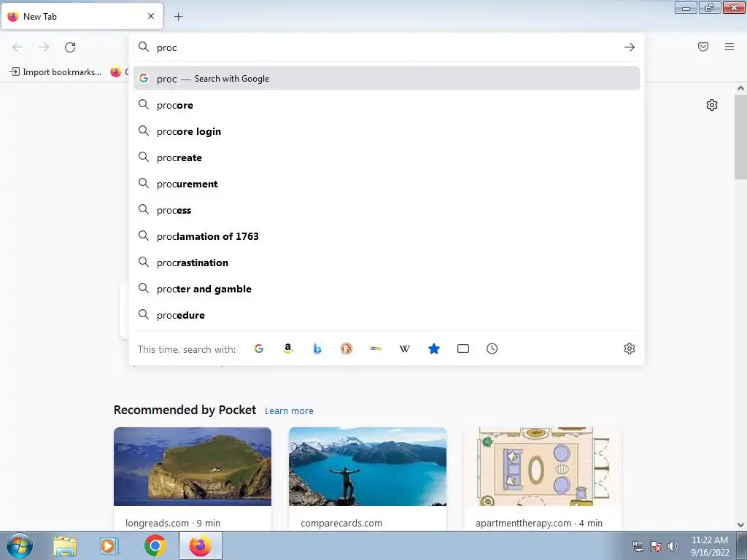Open search settings gear in dropdown
This screenshot has width=747, height=560.
(x=630, y=349)
